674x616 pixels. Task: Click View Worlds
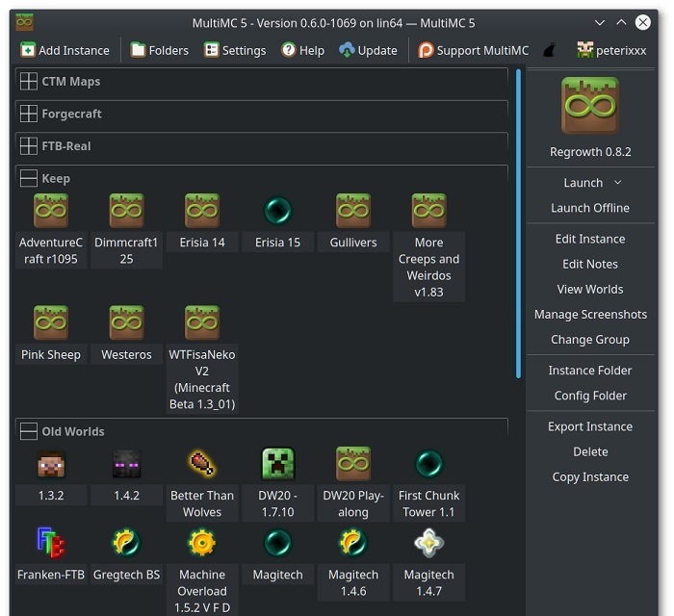coord(590,290)
